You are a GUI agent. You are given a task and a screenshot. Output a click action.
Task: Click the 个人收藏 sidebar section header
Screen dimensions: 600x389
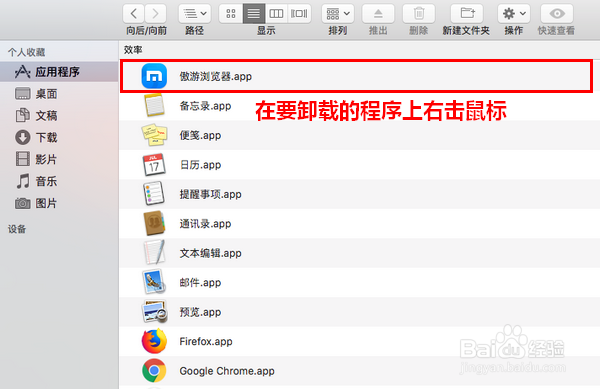click(26, 52)
